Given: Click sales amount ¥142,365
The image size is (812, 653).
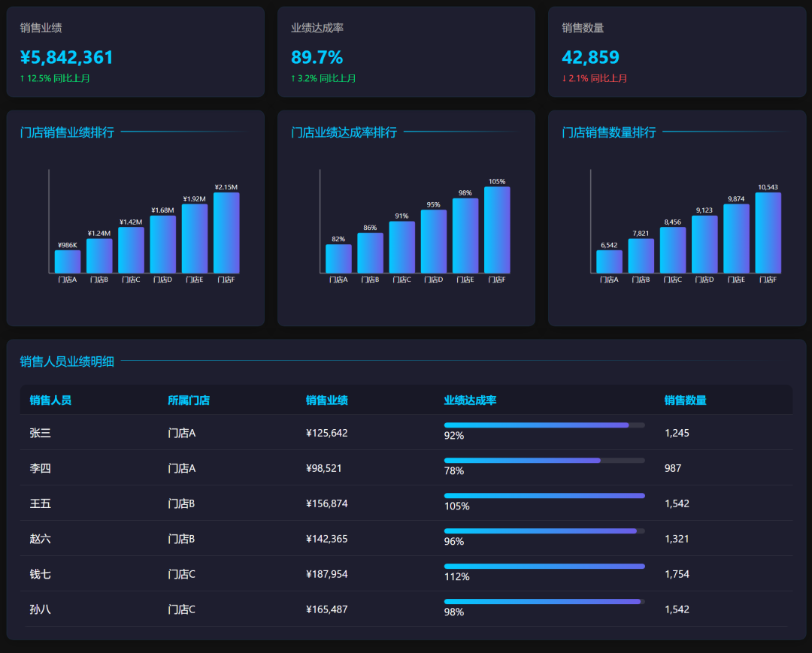Looking at the screenshot, I should pos(327,538).
